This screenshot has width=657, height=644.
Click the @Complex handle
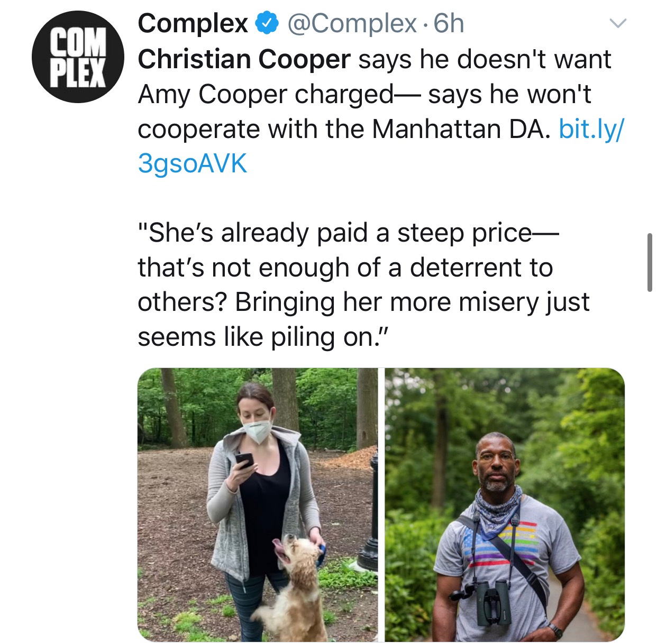coord(351,23)
